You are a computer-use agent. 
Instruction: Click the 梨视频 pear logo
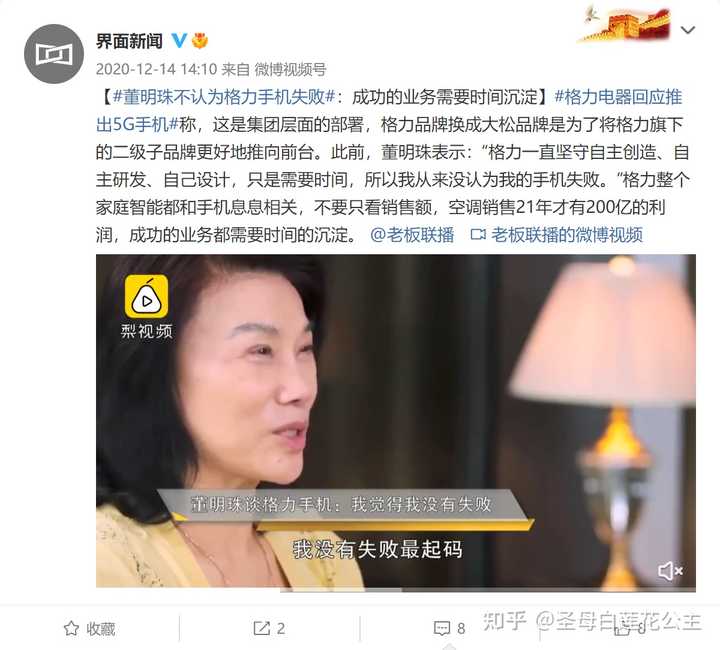[x=146, y=297]
